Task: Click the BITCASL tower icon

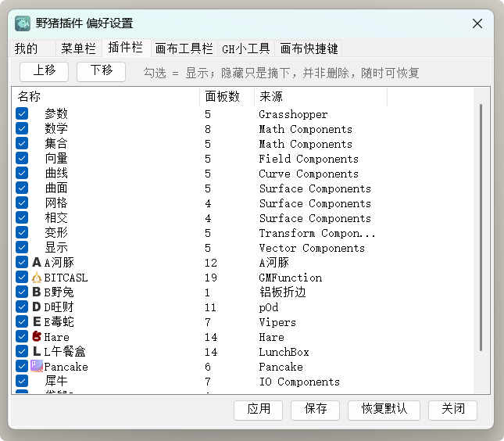Action: (x=37, y=278)
